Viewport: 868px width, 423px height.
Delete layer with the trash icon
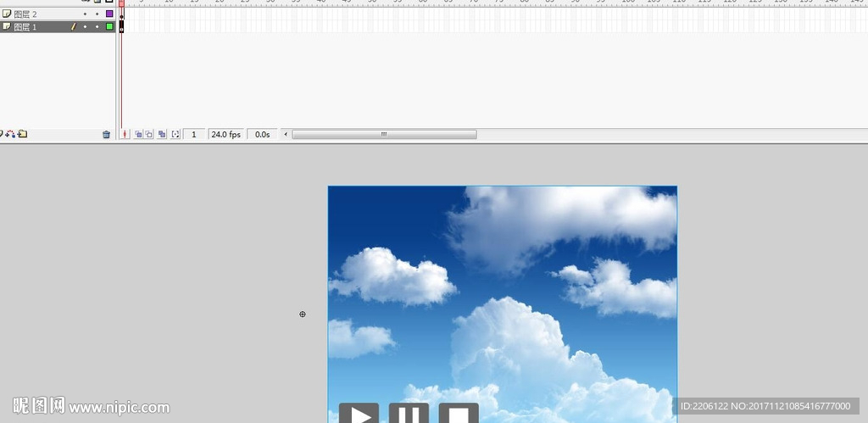(106, 135)
